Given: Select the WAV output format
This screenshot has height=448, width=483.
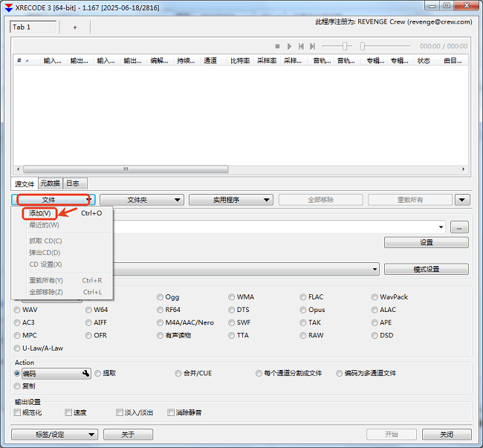Looking at the screenshot, I should click(x=26, y=310).
